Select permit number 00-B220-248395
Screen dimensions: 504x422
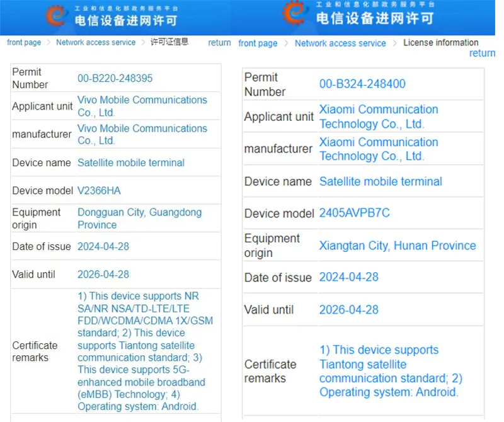coord(115,78)
